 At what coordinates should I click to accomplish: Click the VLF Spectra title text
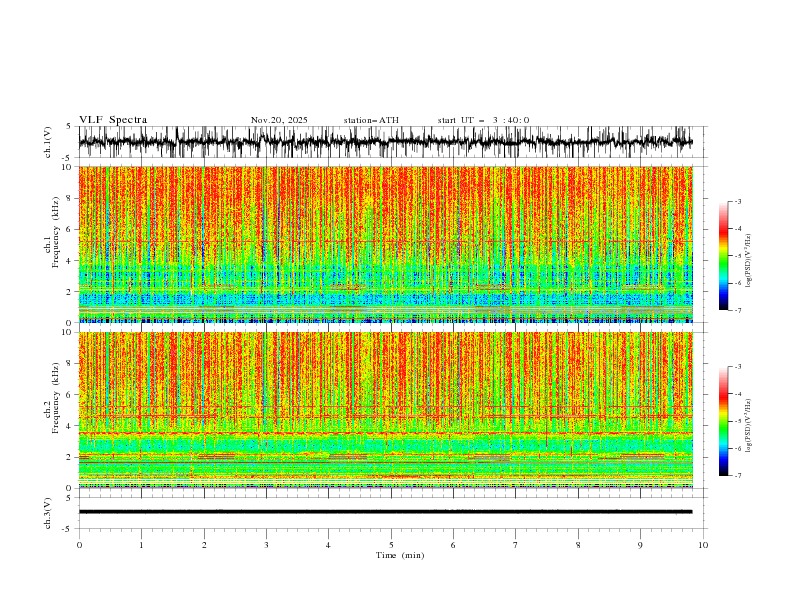click(113, 120)
